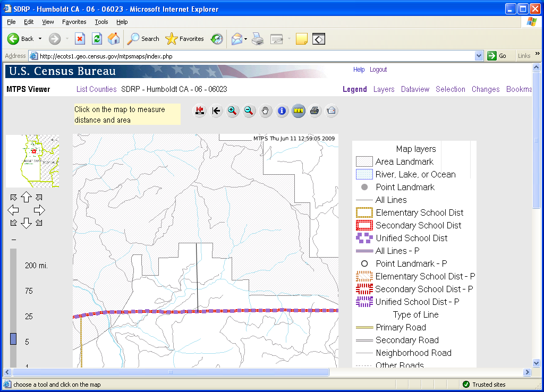The height and width of the screenshot is (392, 544).
Task: Select the blue identify info tool
Action: [x=282, y=110]
